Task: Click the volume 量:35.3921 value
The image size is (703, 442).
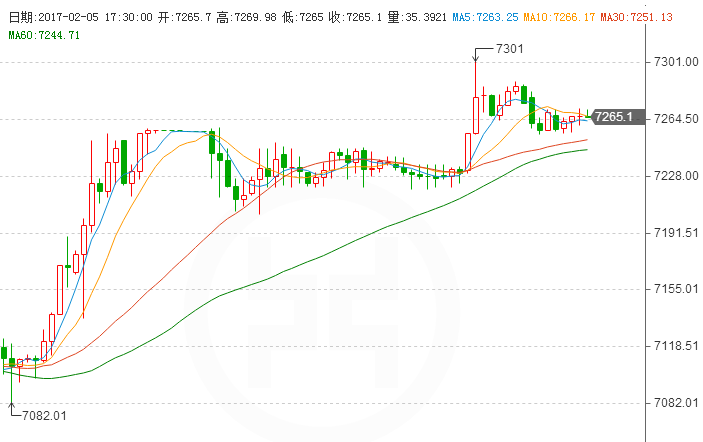Action: tap(417, 17)
